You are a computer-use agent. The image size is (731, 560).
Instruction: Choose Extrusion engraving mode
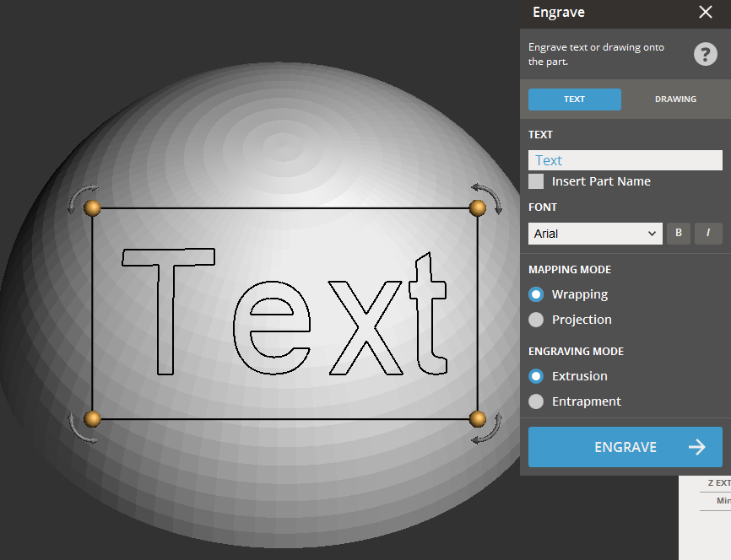[536, 376]
